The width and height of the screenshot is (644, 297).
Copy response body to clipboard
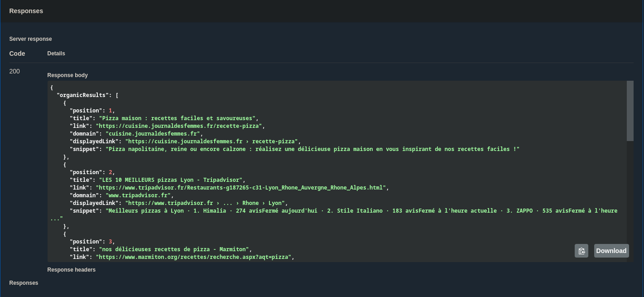pyautogui.click(x=582, y=251)
